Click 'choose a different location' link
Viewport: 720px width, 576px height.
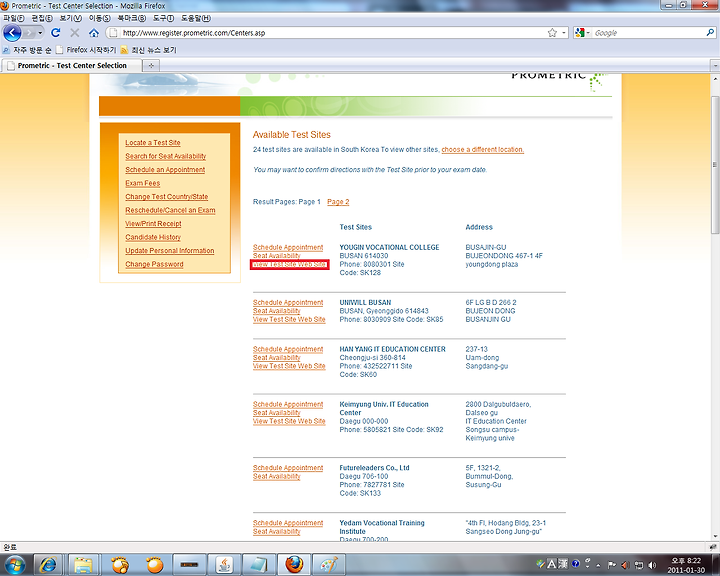(483, 150)
